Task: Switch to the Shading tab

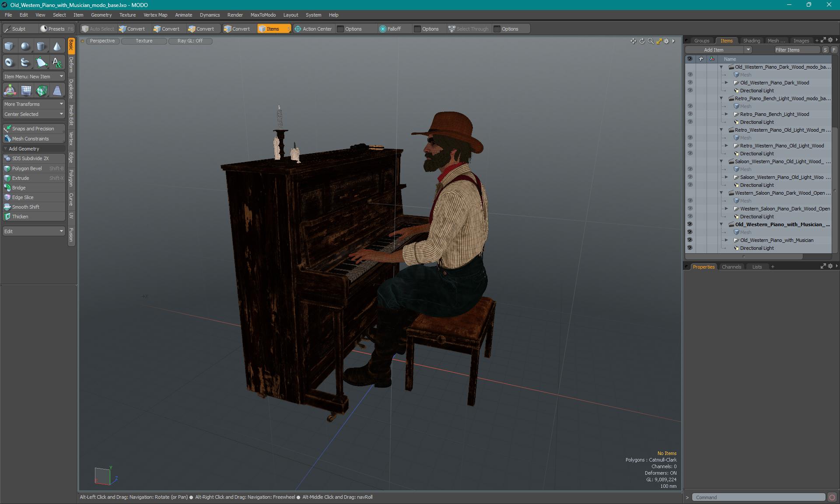Action: (x=751, y=41)
